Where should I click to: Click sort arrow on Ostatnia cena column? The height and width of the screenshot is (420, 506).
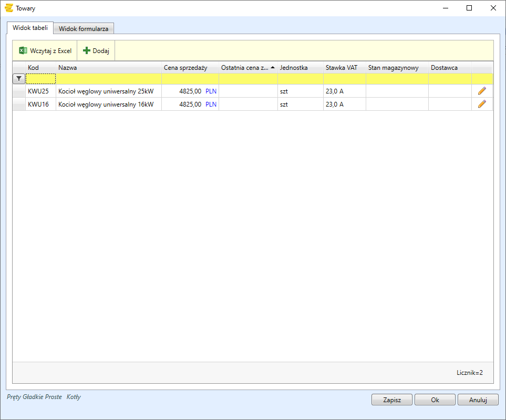(273, 68)
